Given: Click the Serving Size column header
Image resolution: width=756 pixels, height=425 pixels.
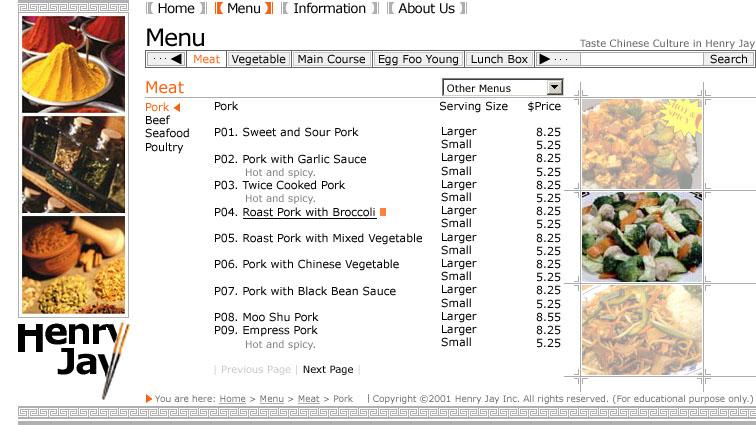Looking at the screenshot, I should [x=473, y=107].
